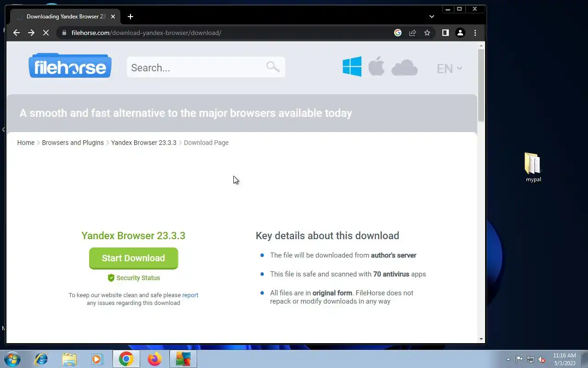Image resolution: width=588 pixels, height=368 pixels.
Task: Launch Internet Explorer from the taskbar
Action: 41,359
